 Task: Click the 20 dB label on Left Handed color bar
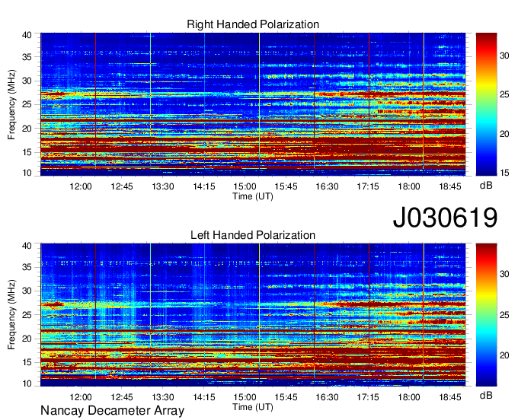(504, 355)
